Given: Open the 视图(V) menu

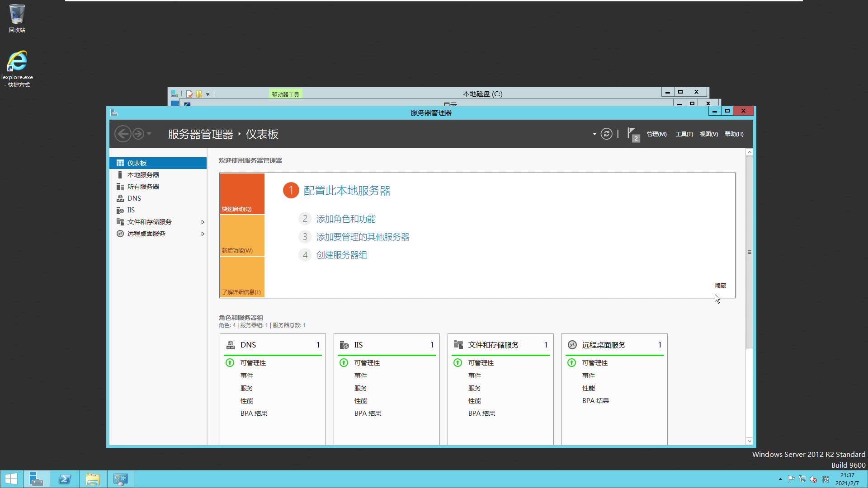Looking at the screenshot, I should pos(708,134).
